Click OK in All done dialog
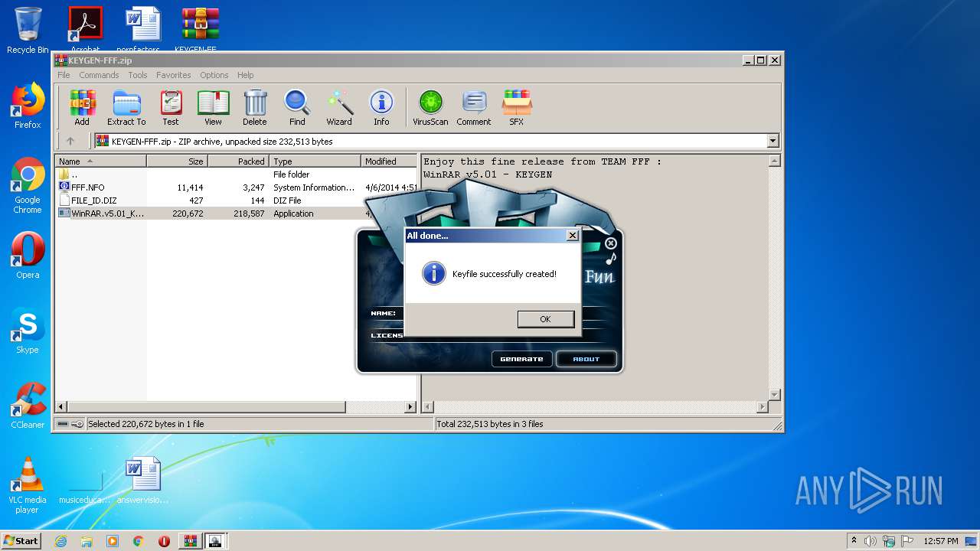The height and width of the screenshot is (551, 980). tap(545, 319)
